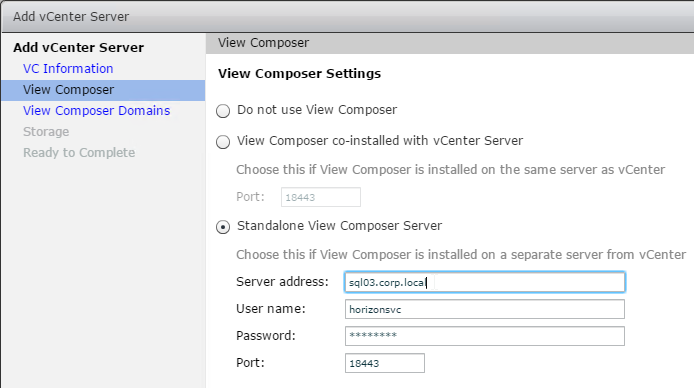Click the Ready to Complete step

click(x=79, y=153)
